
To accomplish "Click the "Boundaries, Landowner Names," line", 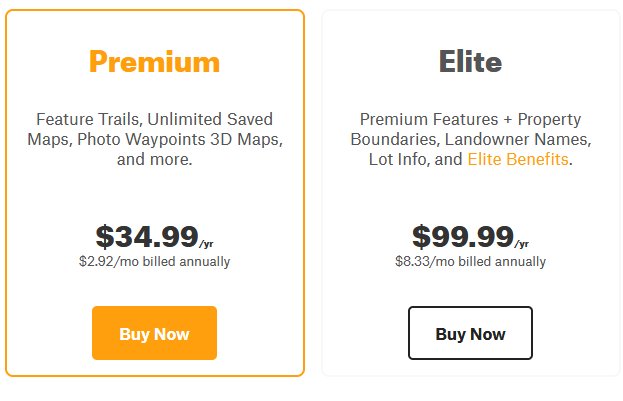I will 471,139.
